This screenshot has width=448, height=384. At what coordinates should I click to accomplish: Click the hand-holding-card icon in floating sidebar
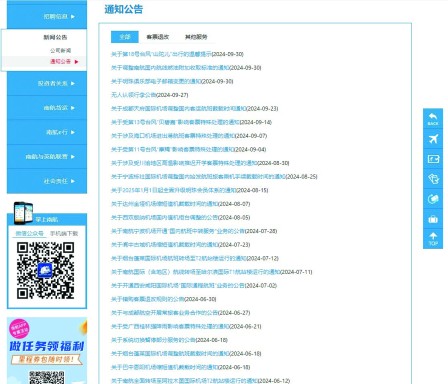[433, 179]
